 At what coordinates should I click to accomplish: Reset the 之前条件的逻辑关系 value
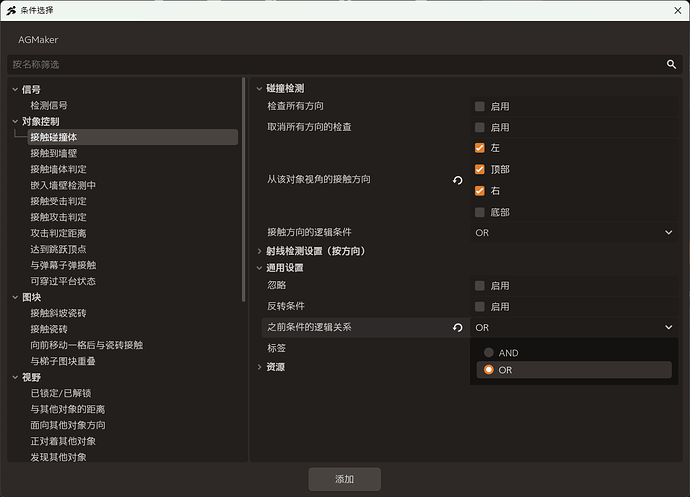(x=458, y=328)
